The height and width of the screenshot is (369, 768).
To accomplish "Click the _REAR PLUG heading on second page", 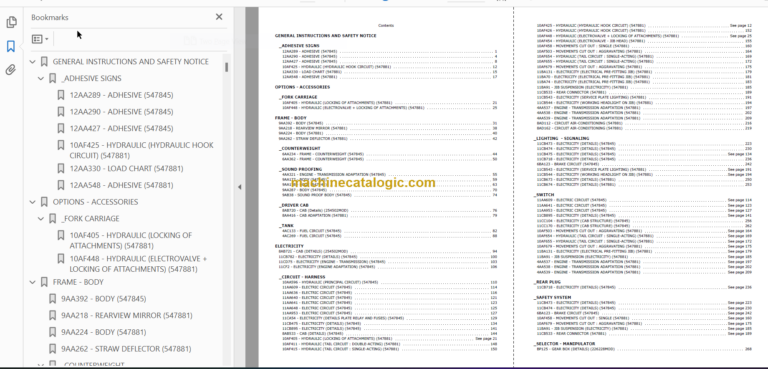I will point(547,282).
